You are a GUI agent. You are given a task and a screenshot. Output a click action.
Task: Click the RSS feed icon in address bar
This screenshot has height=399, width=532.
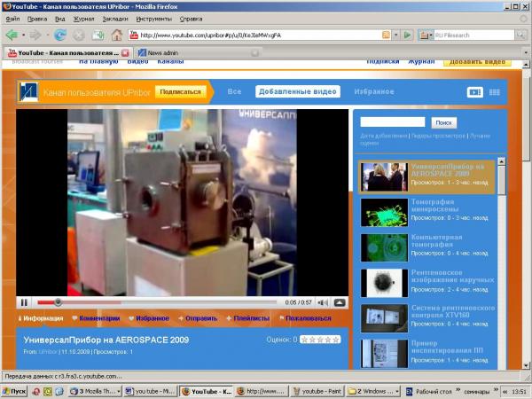pyautogui.click(x=386, y=35)
